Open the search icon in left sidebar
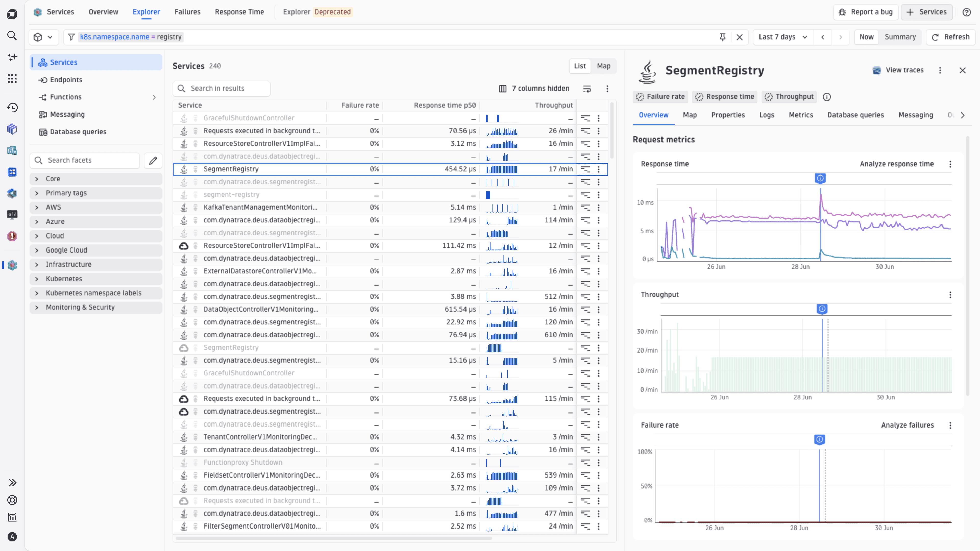Image resolution: width=980 pixels, height=551 pixels. (x=12, y=36)
